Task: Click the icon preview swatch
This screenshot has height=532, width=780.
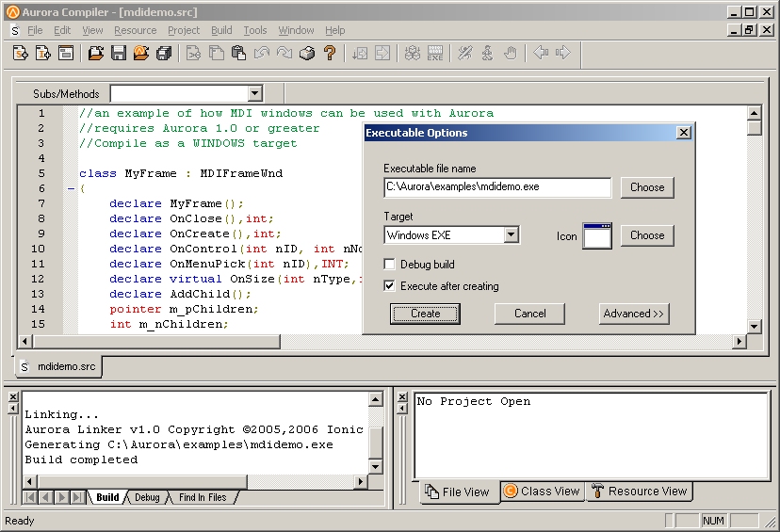Action: [597, 235]
